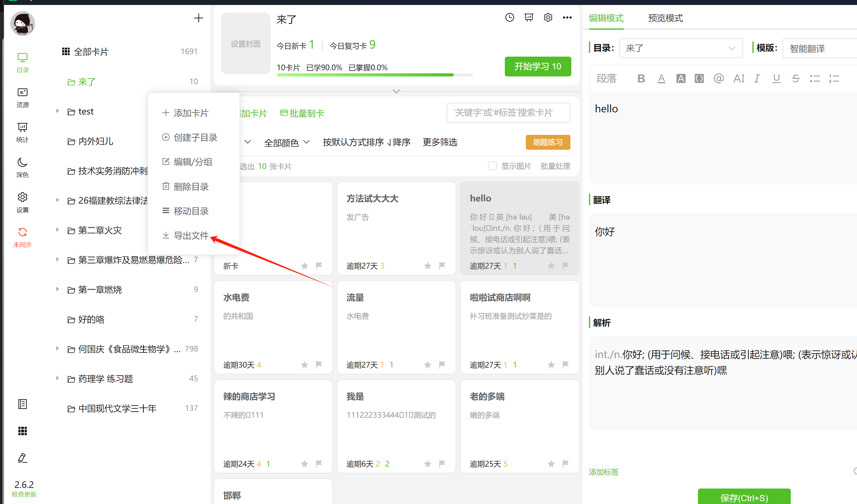Open deck settings gear icon
The width and height of the screenshot is (857, 504).
tap(548, 17)
